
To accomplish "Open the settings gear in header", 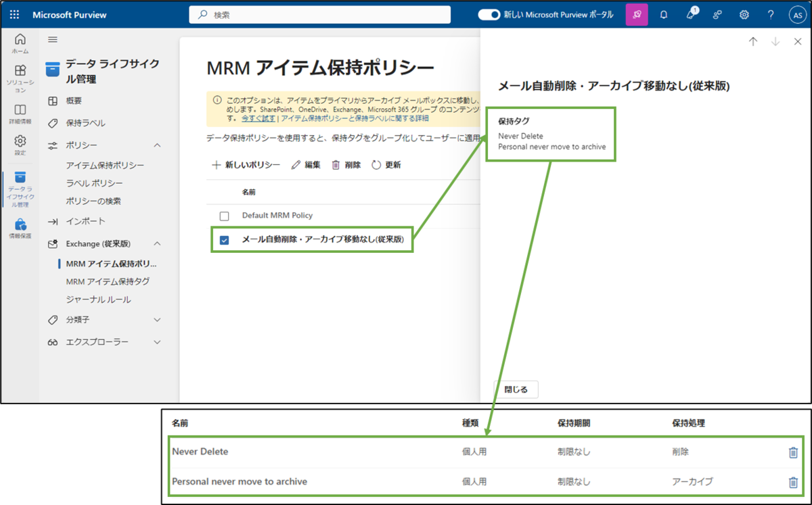I will tap(744, 14).
